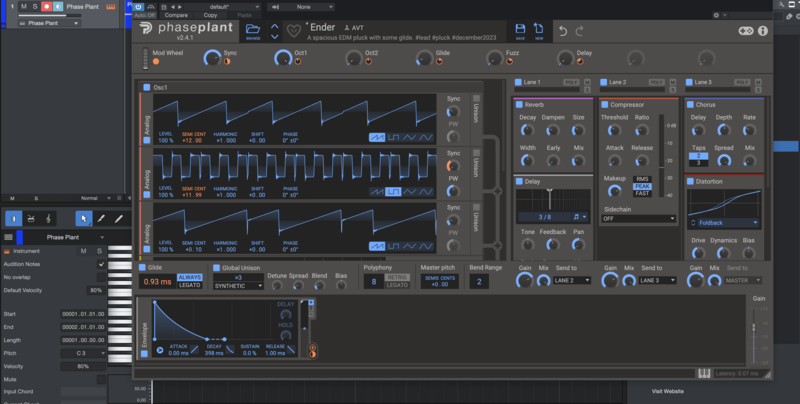This screenshot has height=404, width=800.
Task: Click the Copy option in plugin header
Action: pos(210,15)
